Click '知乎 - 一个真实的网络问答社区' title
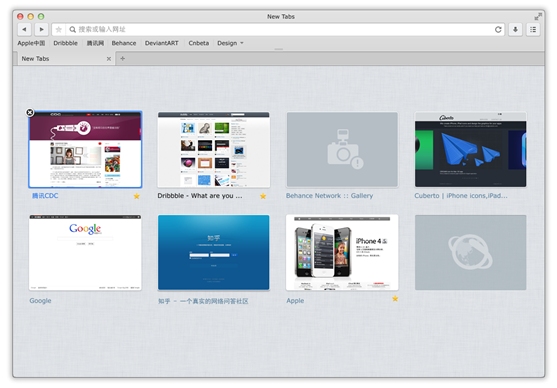Image resolution: width=557 pixels, height=388 pixels. (203, 301)
